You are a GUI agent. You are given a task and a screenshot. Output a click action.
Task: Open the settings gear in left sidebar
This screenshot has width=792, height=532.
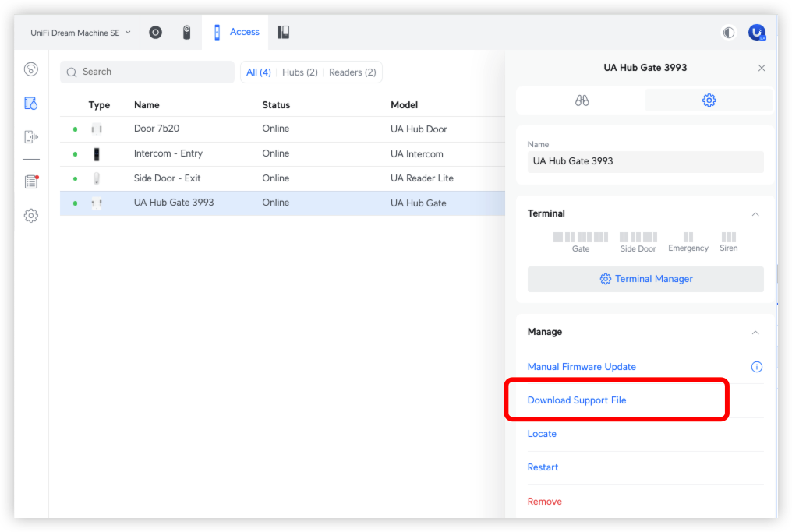(31, 216)
